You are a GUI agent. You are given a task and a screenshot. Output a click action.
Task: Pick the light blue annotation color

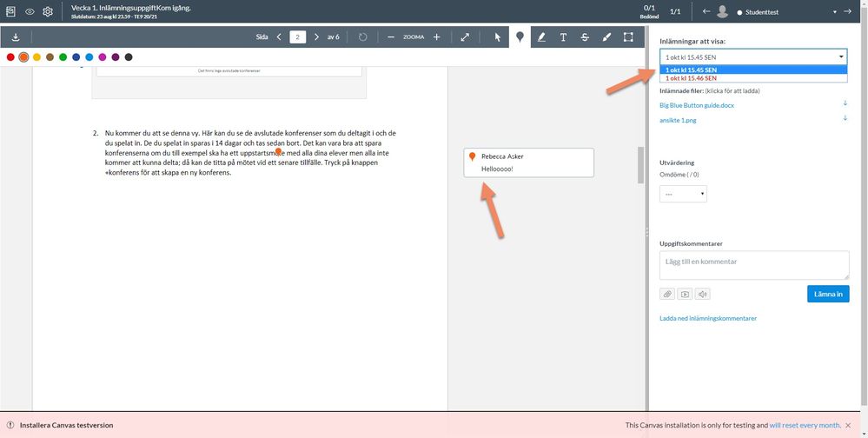(x=89, y=57)
